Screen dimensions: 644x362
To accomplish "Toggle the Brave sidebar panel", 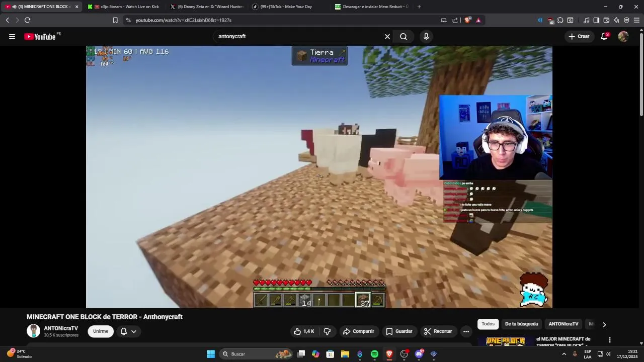I will point(596,20).
